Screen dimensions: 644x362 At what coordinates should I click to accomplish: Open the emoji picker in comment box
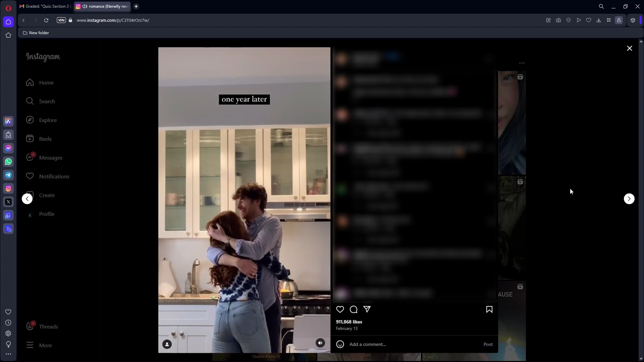(x=340, y=344)
